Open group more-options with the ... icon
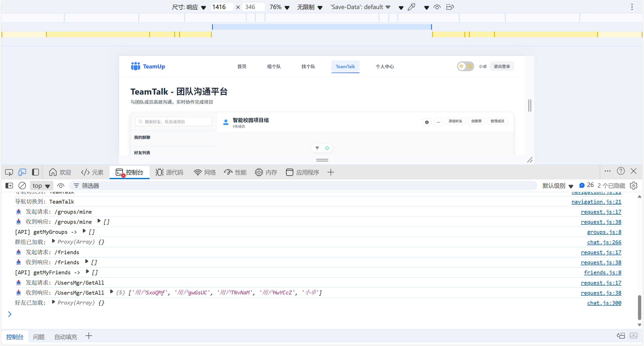The height and width of the screenshot is (346, 644). 438,122
